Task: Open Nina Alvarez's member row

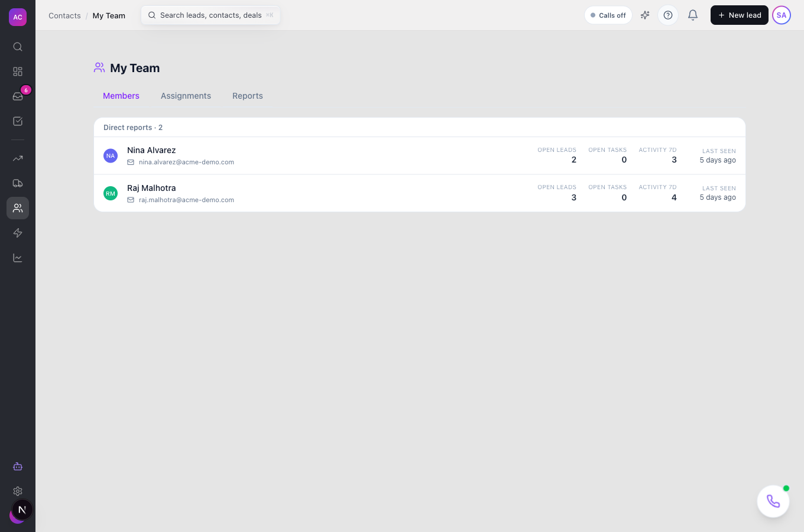Action: click(420, 155)
